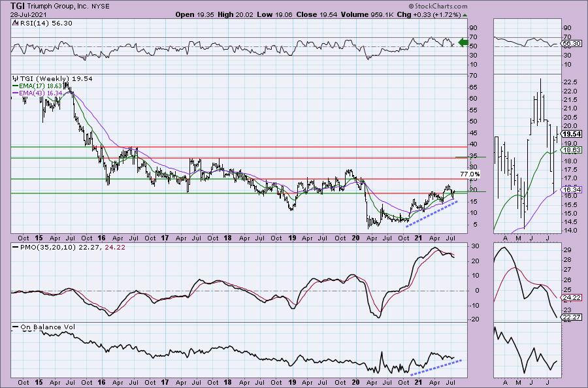Click the 77.0% annotation label
The image size is (588, 388).
tap(470, 174)
